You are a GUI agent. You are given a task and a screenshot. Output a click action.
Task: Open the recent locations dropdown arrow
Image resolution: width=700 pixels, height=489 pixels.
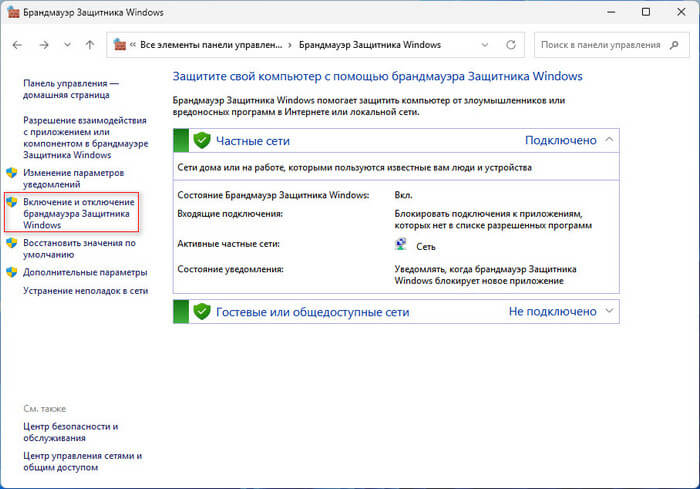pos(67,45)
